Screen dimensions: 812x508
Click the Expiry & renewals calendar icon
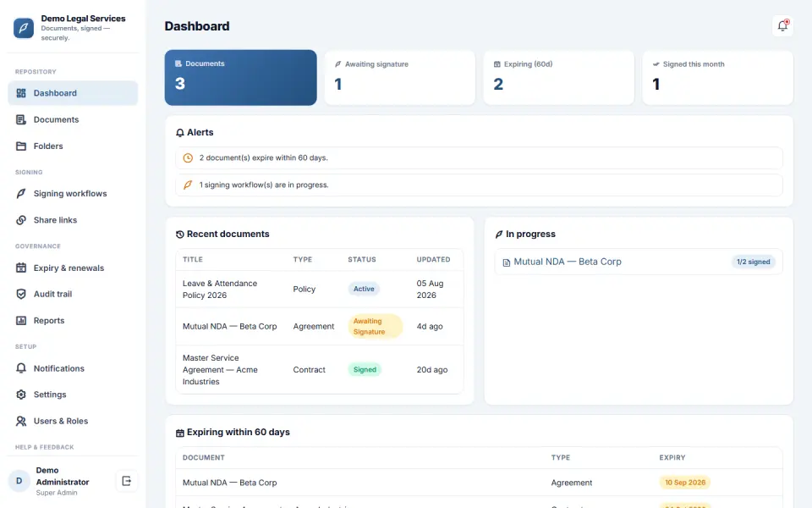coord(20,268)
